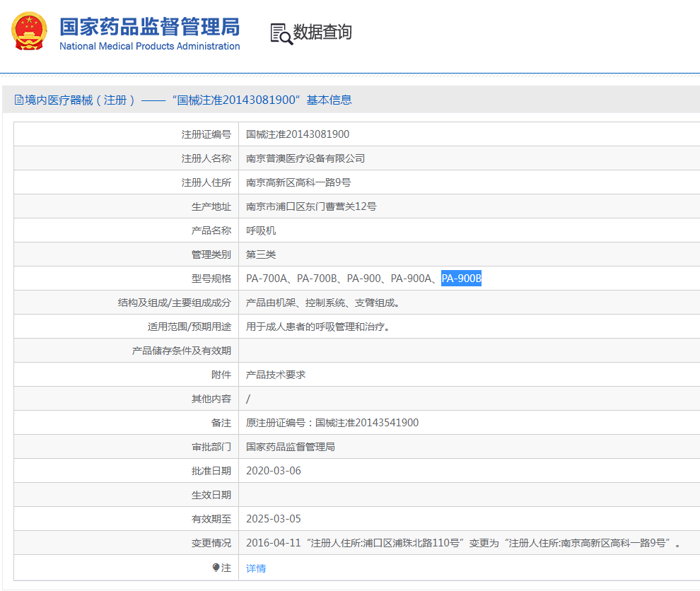Click the 适用范围/预期用途 label
This screenshot has width=700, height=591.
[x=189, y=327]
